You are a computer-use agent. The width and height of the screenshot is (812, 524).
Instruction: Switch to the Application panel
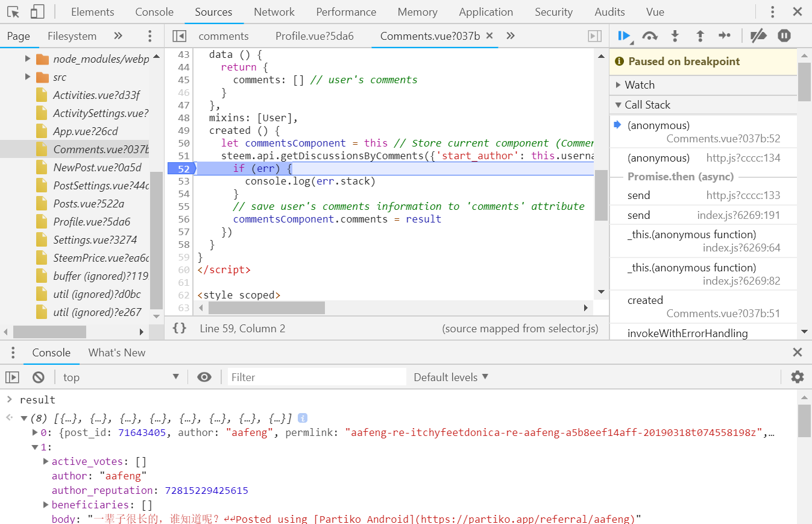click(486, 12)
